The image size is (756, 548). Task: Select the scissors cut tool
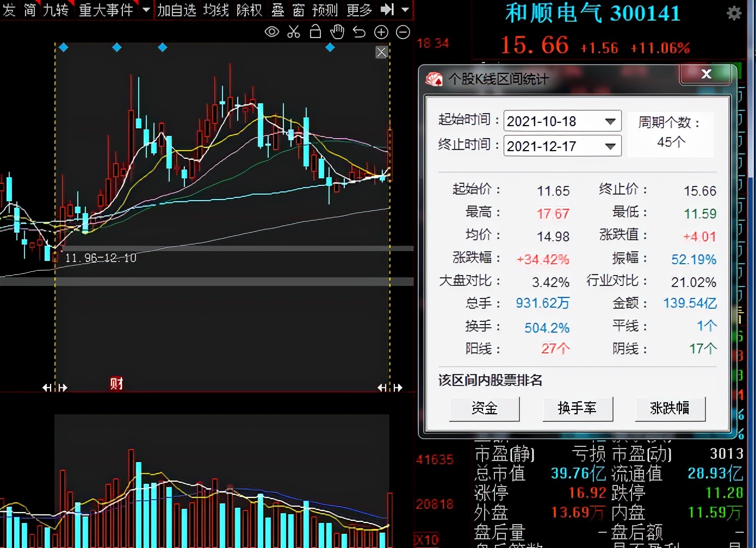coord(294,32)
